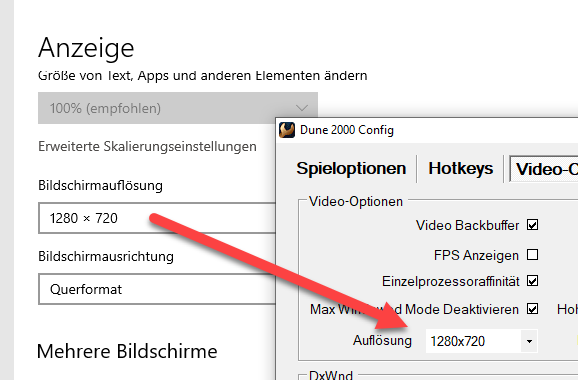Open the 100% (empfohlen) scaling dropdown
This screenshot has width=578, height=380.
[x=178, y=108]
